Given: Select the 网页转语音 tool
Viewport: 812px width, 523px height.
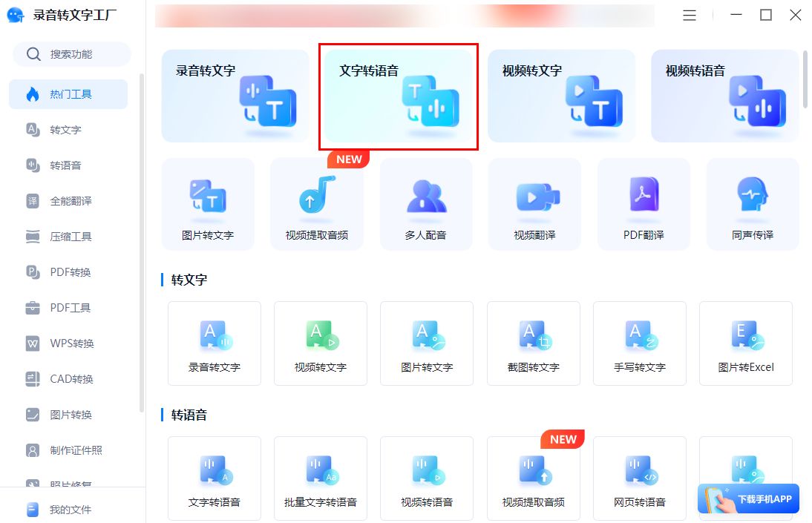Looking at the screenshot, I should pos(640,478).
